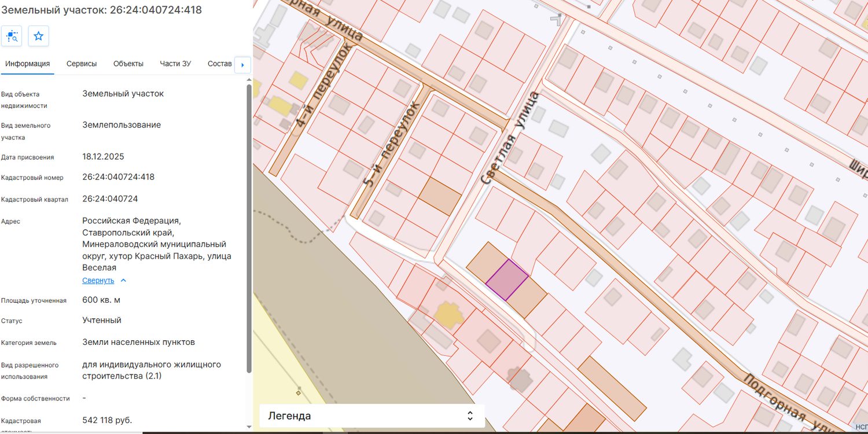Add the parcel to favorites with the star icon
Viewport: 868px width, 434px height.
pyautogui.click(x=39, y=36)
